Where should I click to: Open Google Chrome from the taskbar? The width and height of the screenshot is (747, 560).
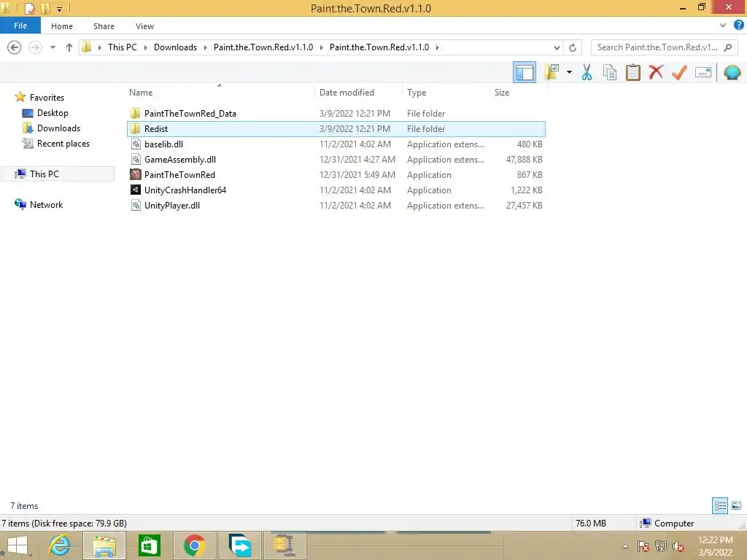coord(194,545)
